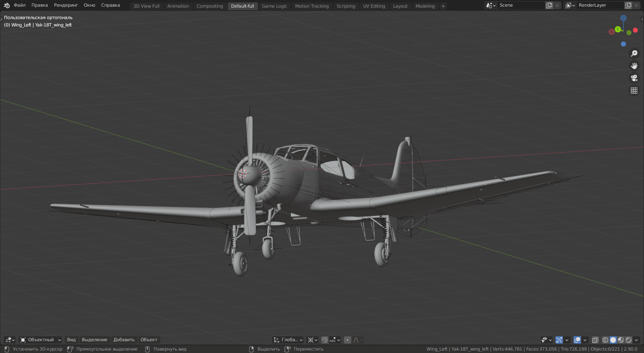Click the new scene icon beside Scene
The width and height of the screenshot is (644, 353).
click(549, 5)
